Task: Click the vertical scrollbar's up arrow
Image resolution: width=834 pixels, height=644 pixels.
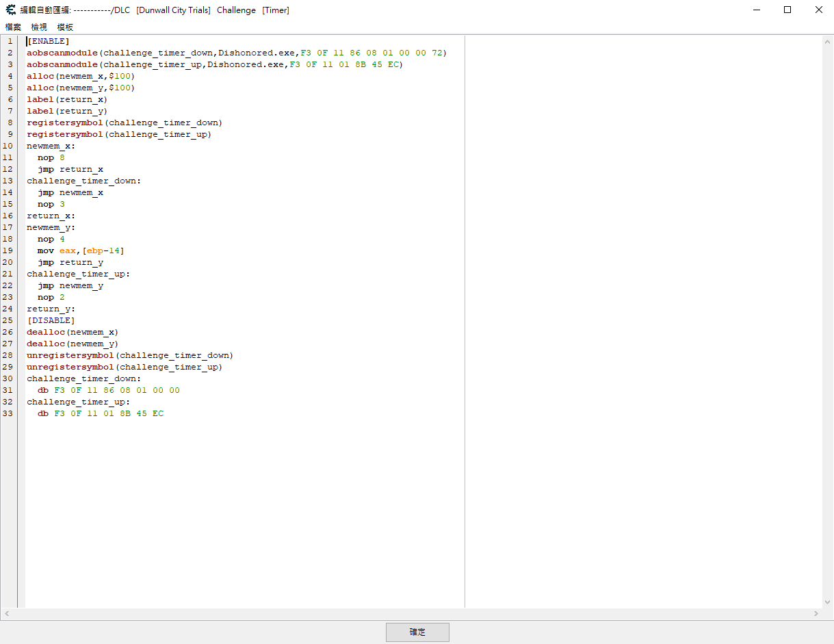Action: point(828,42)
